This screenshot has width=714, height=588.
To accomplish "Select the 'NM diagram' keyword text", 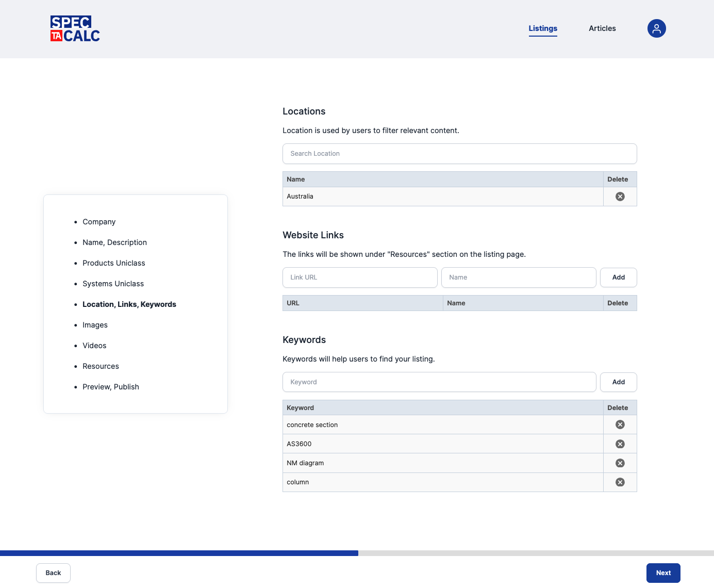I will 305,463.
